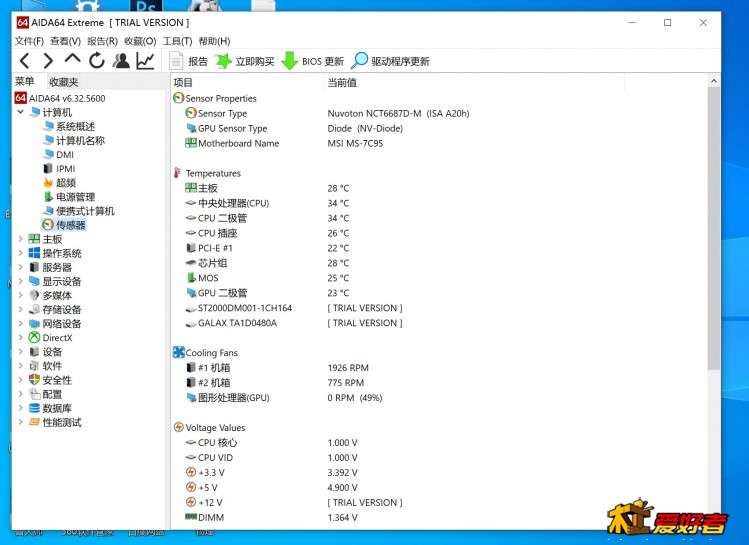This screenshot has height=545, width=749.
Task: Select 超频 overclock item
Action: tap(60, 183)
